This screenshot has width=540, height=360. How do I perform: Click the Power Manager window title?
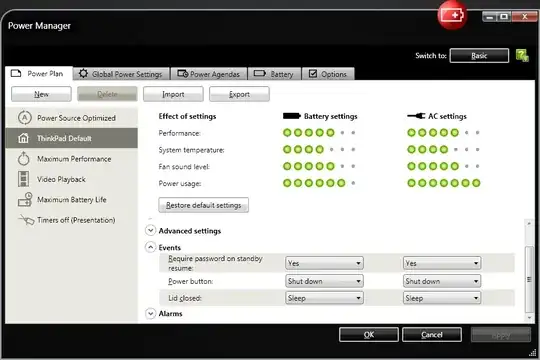click(39, 25)
